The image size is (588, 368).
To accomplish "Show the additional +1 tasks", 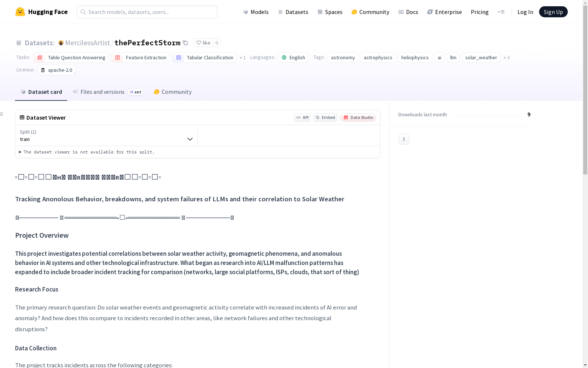I will pyautogui.click(x=243, y=57).
